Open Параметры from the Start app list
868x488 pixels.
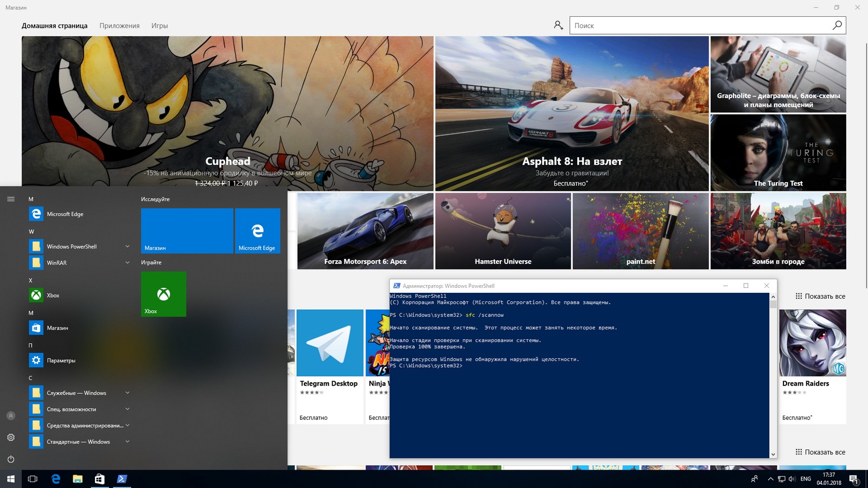(x=80, y=361)
